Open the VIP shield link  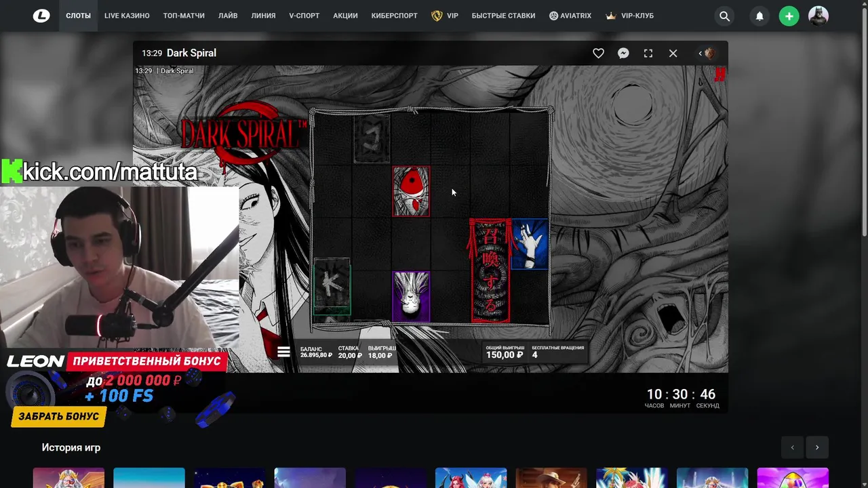(x=445, y=16)
